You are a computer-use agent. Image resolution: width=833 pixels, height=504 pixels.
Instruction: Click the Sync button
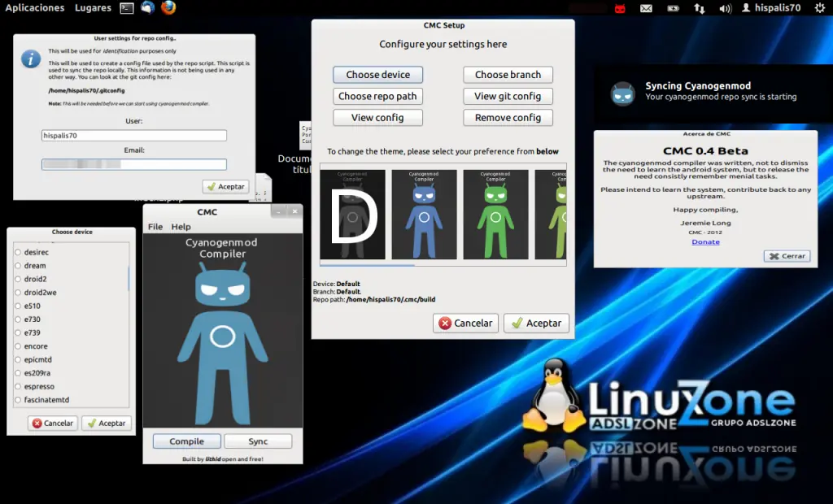coord(258,441)
